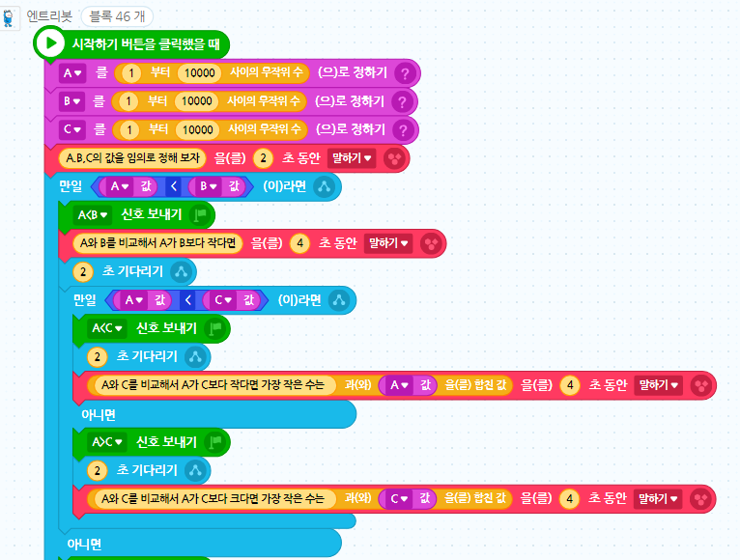Click the 엔트리봇 object name label
This screenshot has width=740, height=560.
[49, 16]
